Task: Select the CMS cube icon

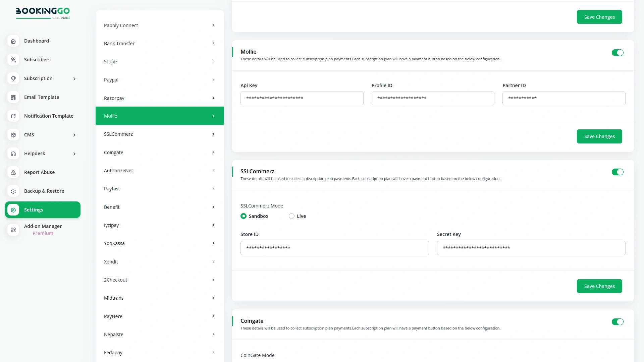Action: pyautogui.click(x=13, y=135)
